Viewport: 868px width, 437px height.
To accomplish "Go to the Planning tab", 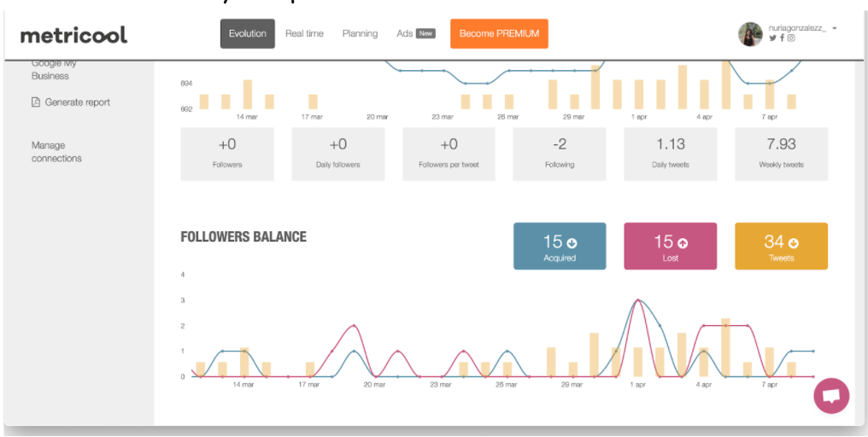I will pos(360,34).
